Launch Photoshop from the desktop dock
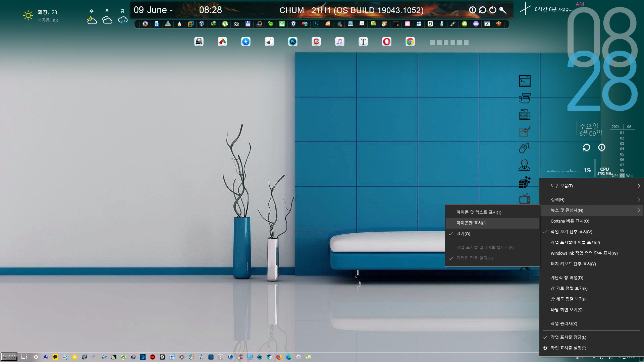 [293, 42]
